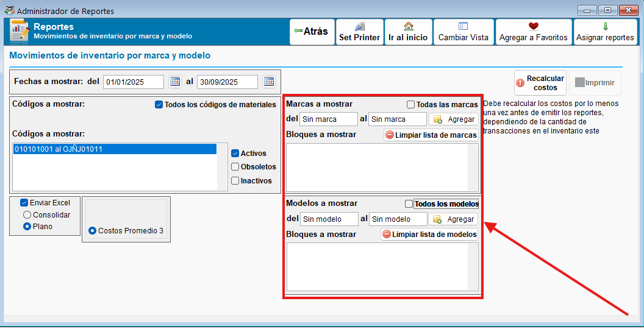Click the Imprimir button

pos(595,83)
